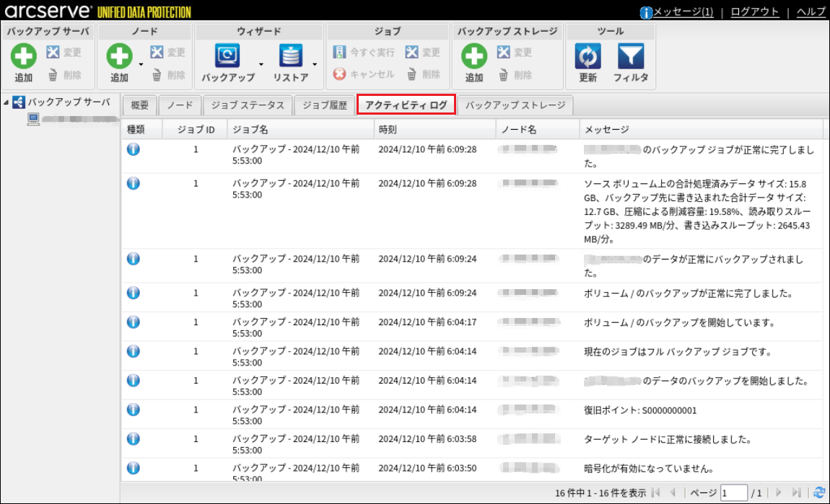Collapse the バックアップ サーバ tree node
This screenshot has width=830, height=504.
click(x=6, y=102)
